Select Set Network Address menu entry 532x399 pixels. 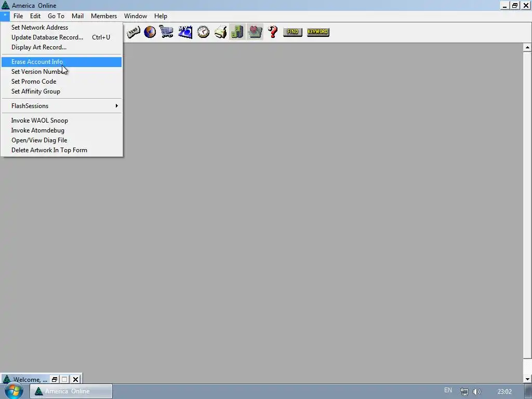tap(61, 28)
